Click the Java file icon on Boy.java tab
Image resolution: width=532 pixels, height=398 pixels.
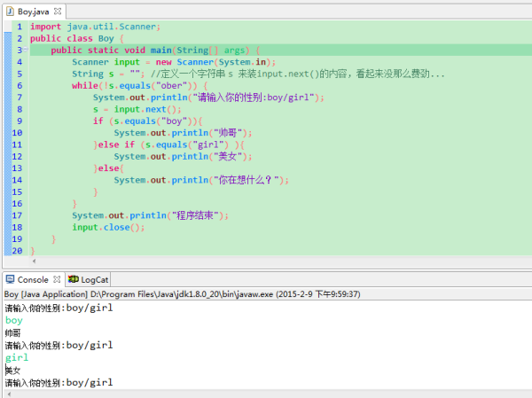tap(11, 13)
